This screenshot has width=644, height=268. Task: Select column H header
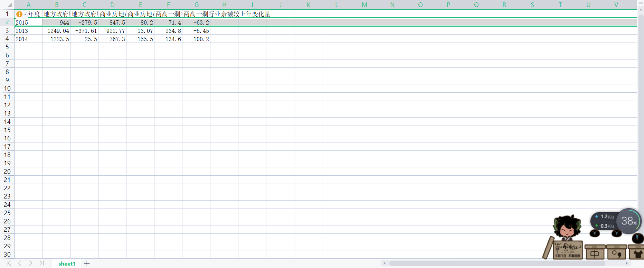224,5
